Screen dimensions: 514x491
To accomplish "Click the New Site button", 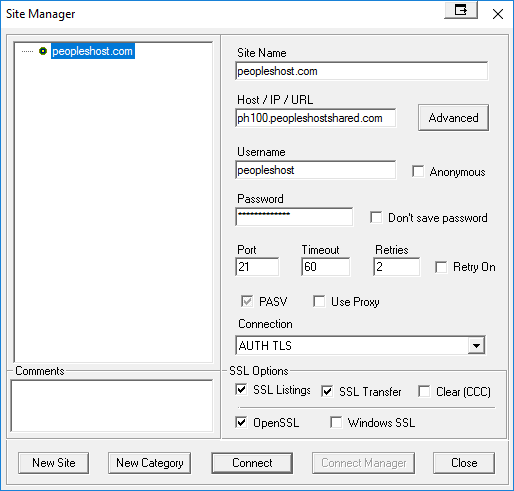I will tap(54, 463).
